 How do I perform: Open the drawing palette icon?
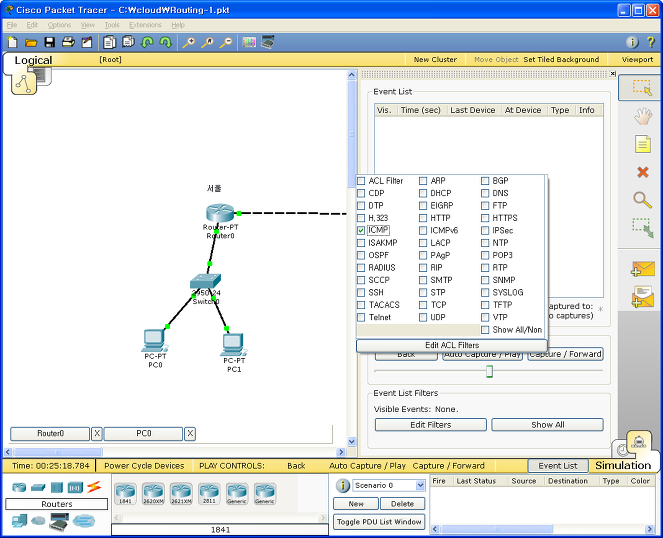249,42
